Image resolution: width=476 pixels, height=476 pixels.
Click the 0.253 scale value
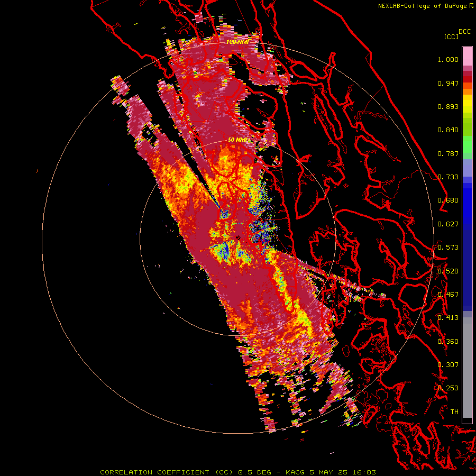click(448, 388)
